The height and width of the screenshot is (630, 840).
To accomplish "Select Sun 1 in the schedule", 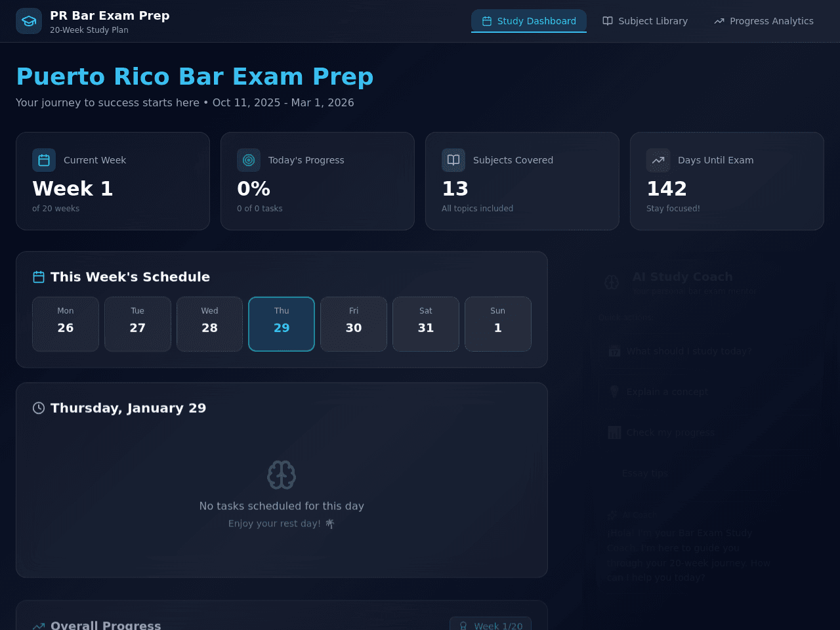I will point(498,324).
